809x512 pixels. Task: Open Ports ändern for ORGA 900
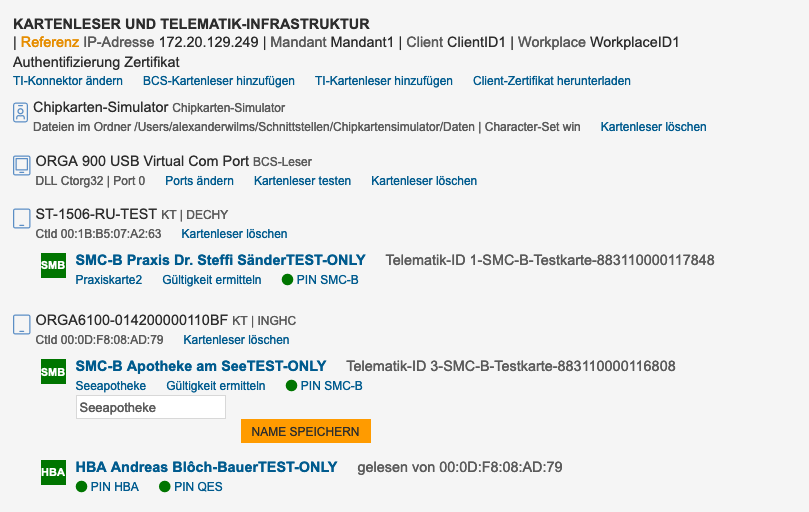click(x=199, y=181)
